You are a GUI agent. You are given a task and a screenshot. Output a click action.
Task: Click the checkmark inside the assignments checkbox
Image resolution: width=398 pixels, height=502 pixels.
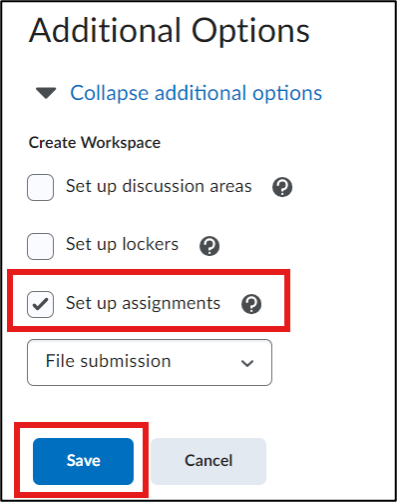(x=41, y=304)
